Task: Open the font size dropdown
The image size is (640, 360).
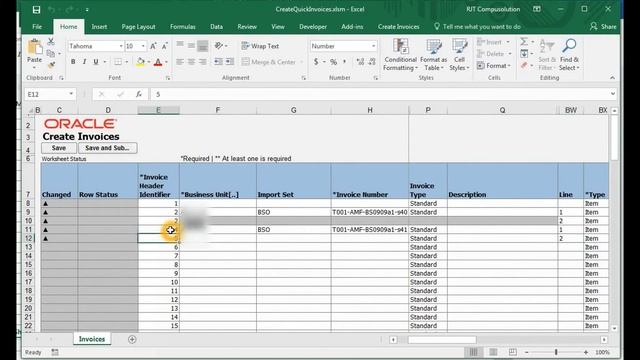Action: tap(143, 46)
